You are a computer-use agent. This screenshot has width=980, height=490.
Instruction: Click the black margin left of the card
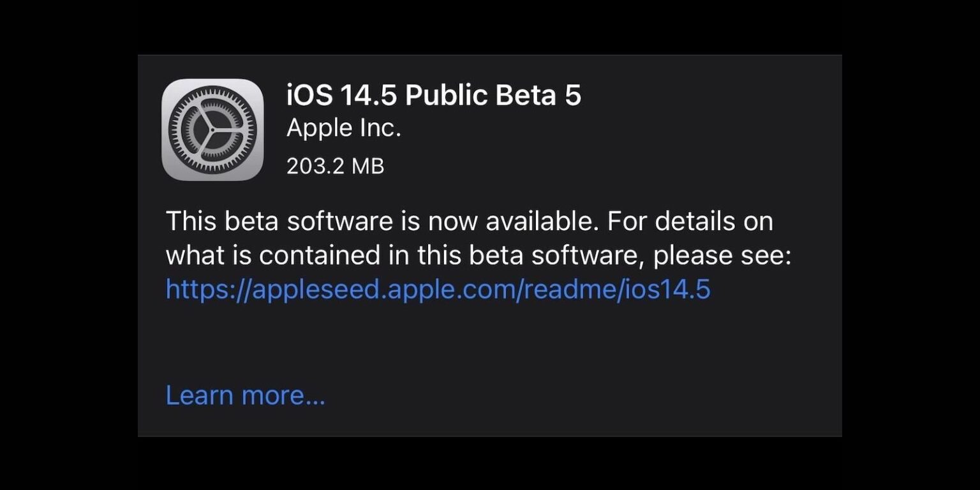click(x=68, y=245)
